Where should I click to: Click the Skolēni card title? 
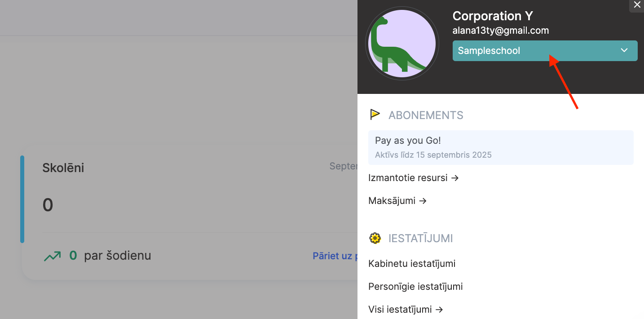click(x=63, y=168)
